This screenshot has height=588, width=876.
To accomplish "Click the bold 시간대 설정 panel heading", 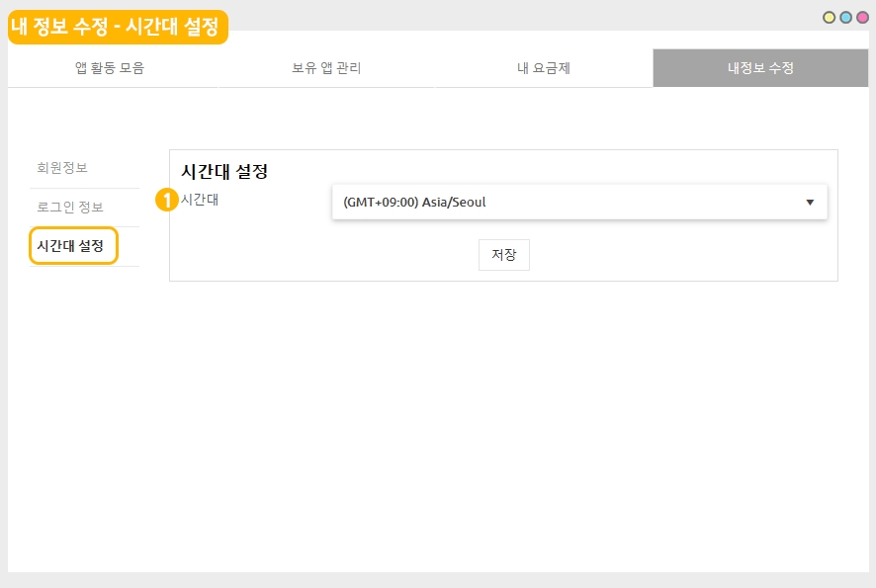I will pos(224,171).
